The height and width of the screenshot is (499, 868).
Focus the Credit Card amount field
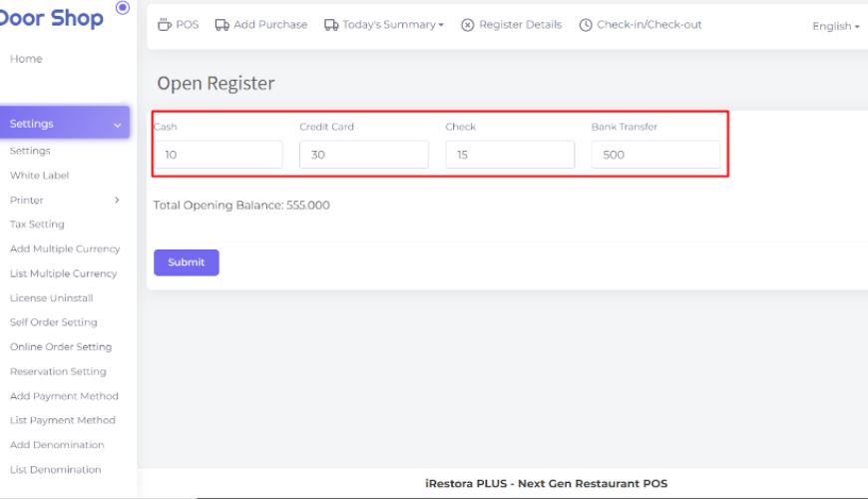click(x=363, y=155)
